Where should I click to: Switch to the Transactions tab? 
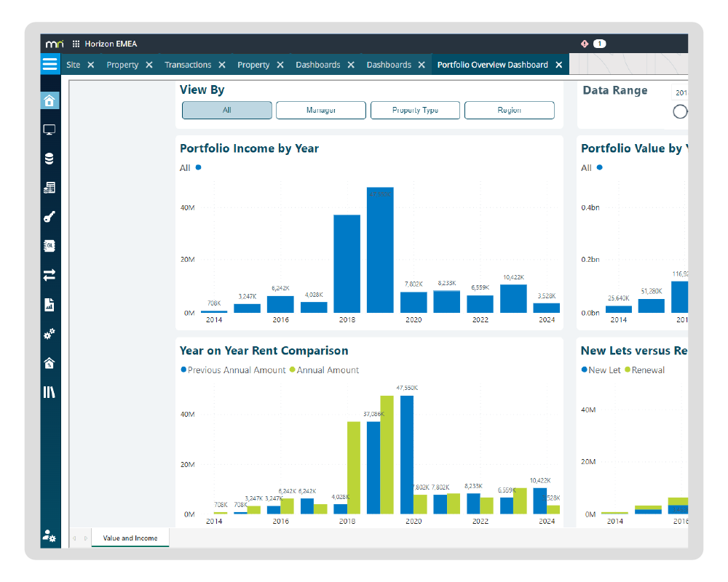pos(188,65)
